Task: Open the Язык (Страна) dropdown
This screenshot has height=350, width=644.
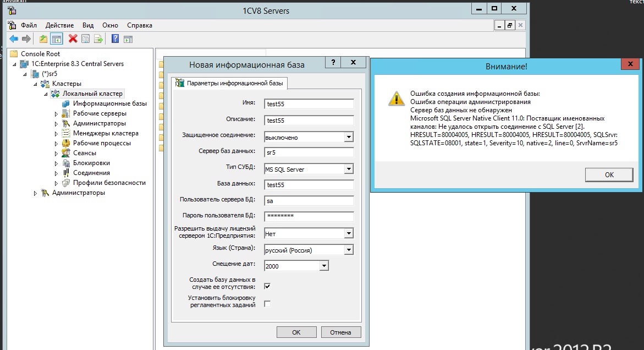Action: tap(349, 250)
